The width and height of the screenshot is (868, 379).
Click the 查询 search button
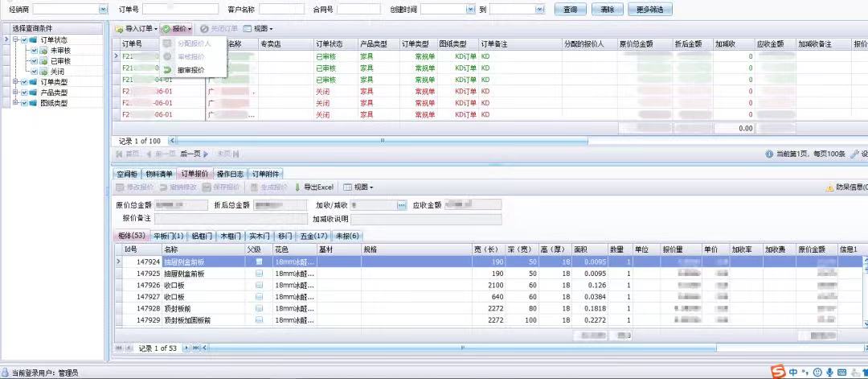pos(570,10)
